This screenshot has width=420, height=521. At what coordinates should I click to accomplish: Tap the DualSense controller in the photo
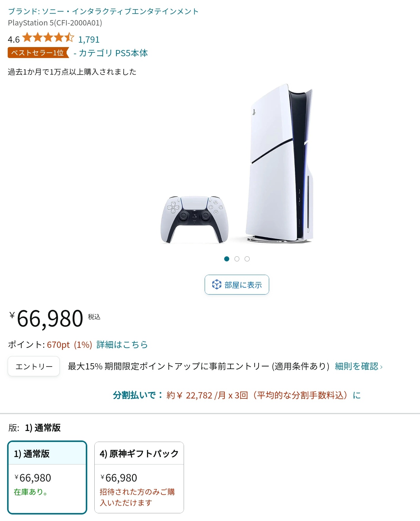coord(194,219)
